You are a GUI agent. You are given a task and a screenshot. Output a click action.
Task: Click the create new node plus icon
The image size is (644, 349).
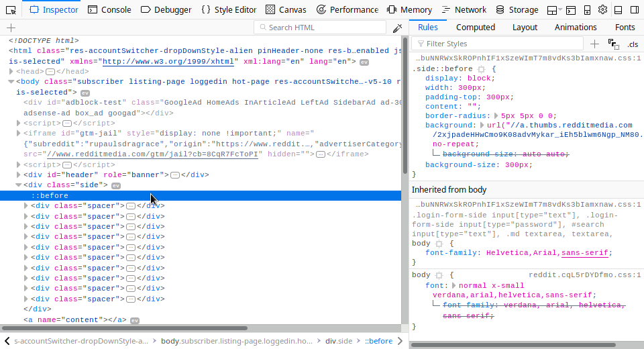(x=11, y=28)
